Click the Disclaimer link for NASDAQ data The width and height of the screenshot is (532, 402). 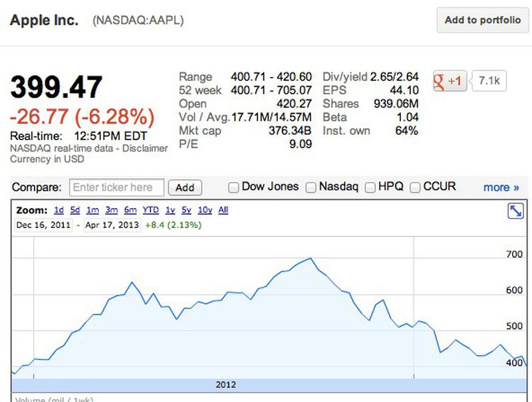[147, 149]
